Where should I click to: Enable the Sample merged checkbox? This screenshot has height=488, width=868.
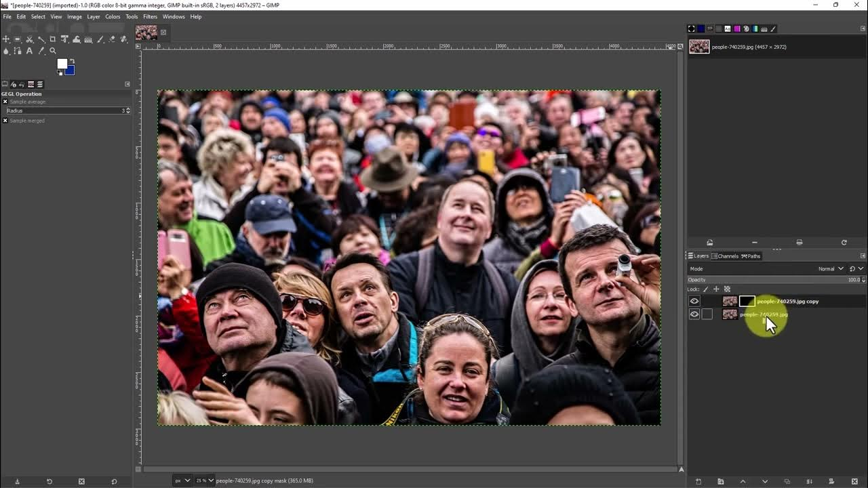click(x=5, y=120)
